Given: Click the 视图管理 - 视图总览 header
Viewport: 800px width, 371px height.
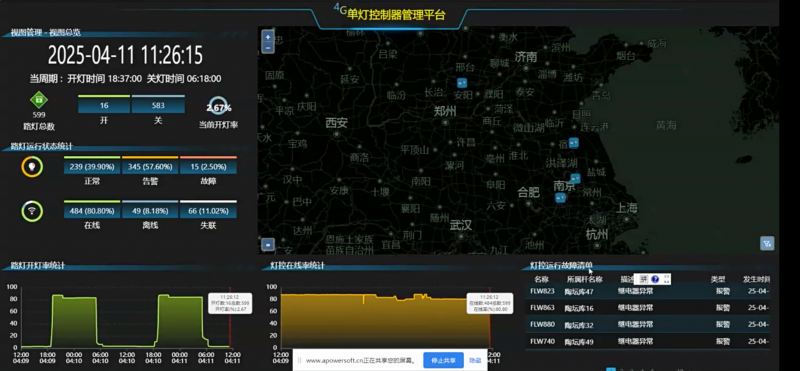Looking at the screenshot, I should pyautogui.click(x=45, y=33).
